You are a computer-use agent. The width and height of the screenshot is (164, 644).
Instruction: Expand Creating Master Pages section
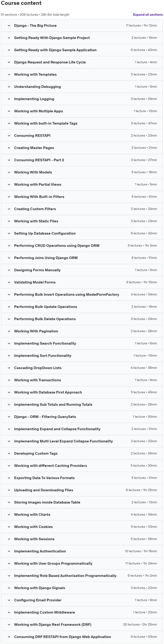[x=82, y=148]
